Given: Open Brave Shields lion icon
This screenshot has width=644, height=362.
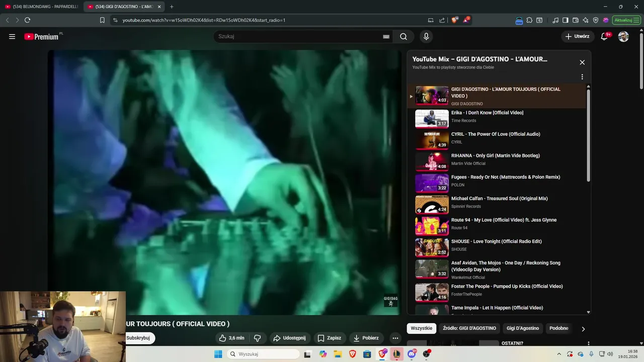Looking at the screenshot, I should tap(455, 20).
